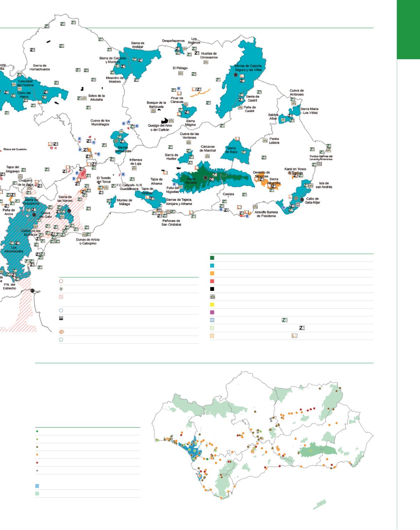Click the blue hatched square legend icon
The height and width of the screenshot is (530, 420).
[212, 320]
